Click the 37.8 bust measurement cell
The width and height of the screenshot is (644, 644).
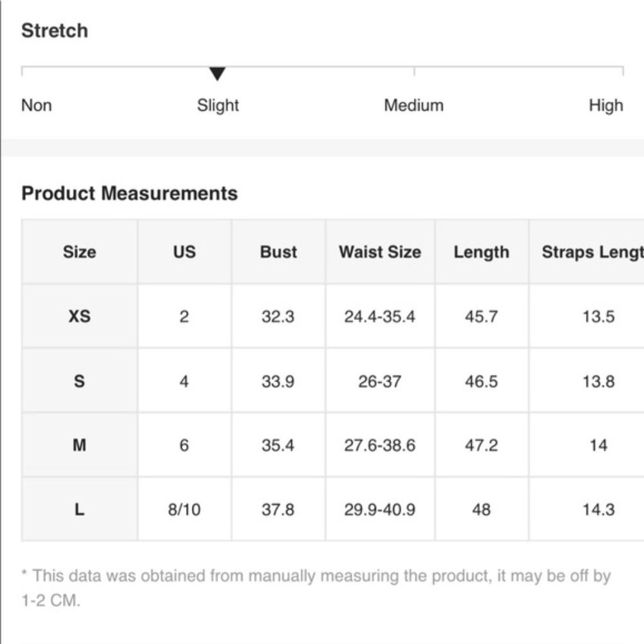[x=278, y=509]
